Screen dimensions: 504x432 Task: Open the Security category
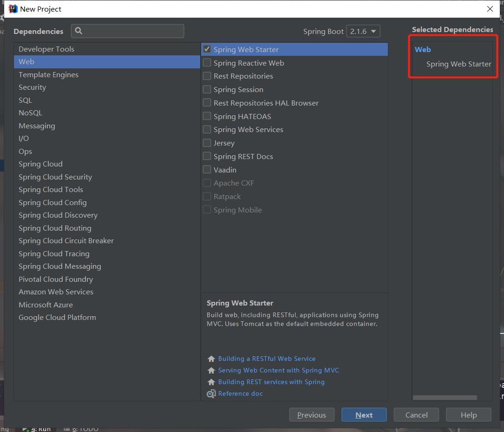[x=107, y=87]
